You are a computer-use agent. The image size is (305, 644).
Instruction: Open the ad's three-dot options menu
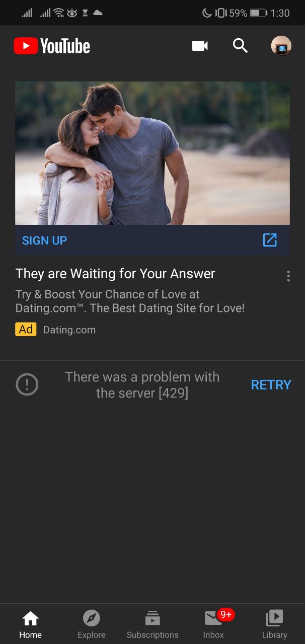pos(288,276)
